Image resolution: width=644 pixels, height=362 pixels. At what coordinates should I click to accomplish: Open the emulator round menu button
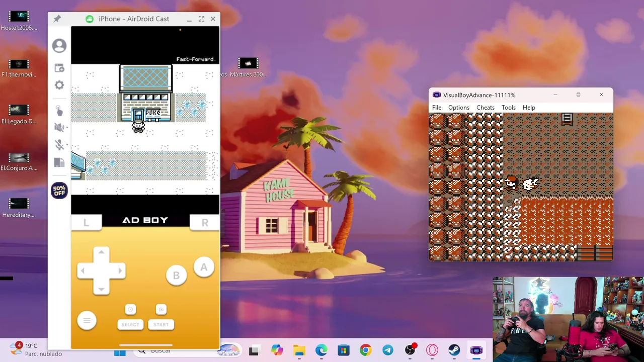87,320
